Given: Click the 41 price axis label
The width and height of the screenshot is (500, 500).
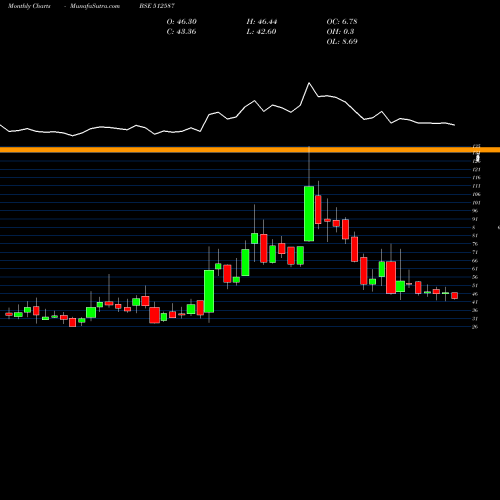Looking at the screenshot, I should 475,302.
